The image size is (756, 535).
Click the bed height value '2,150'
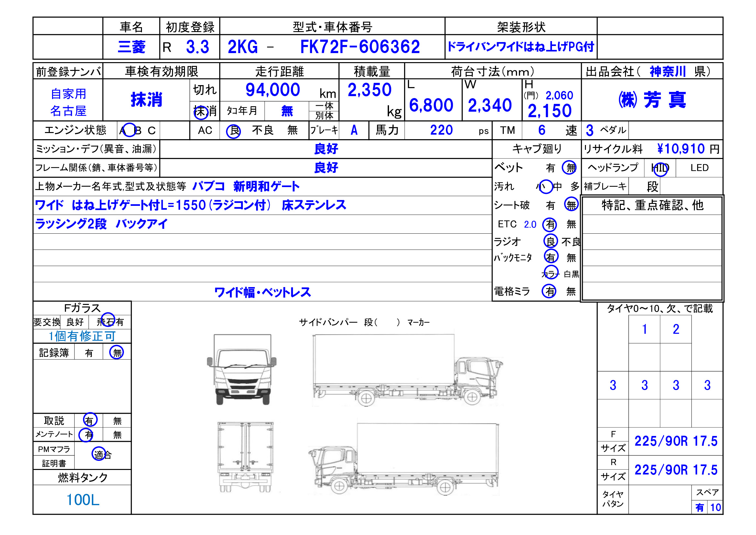[550, 111]
